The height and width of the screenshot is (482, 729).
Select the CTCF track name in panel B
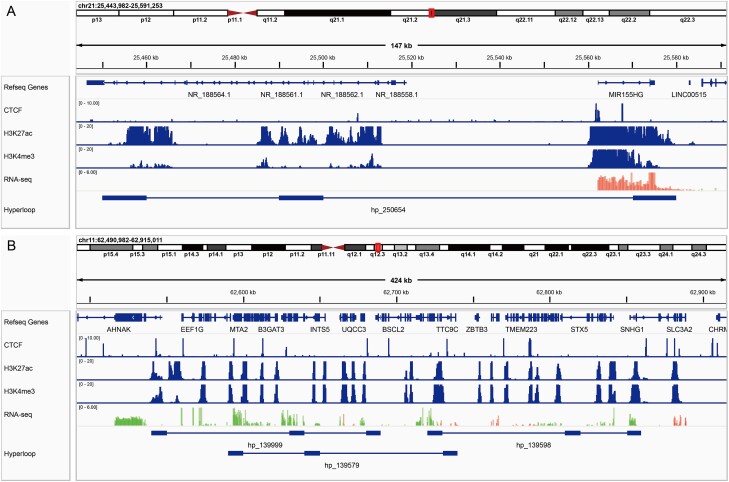(13, 345)
